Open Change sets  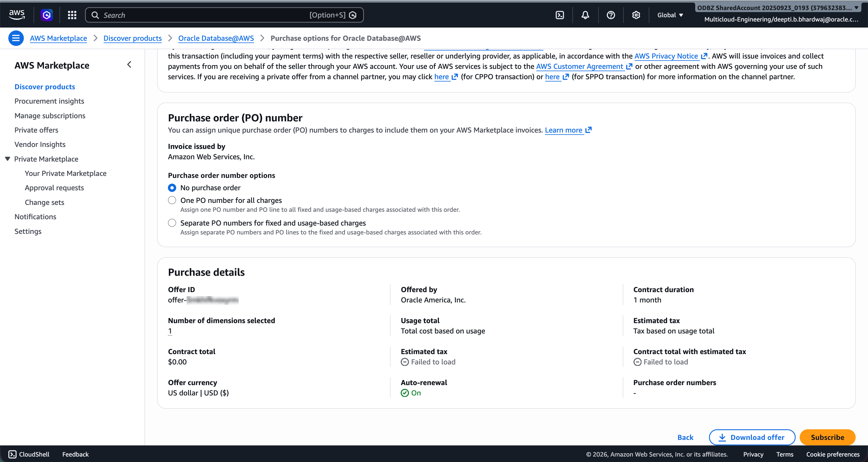click(x=44, y=202)
